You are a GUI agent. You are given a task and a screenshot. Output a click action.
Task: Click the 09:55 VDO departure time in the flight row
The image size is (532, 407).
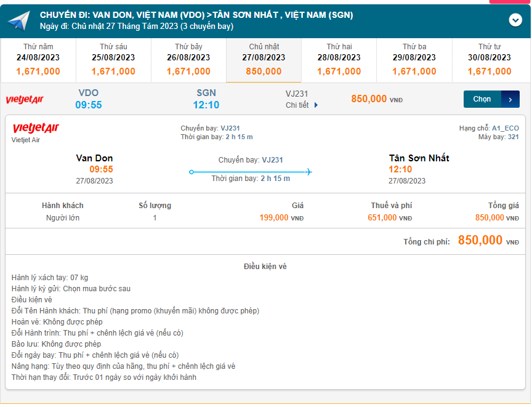coord(89,105)
